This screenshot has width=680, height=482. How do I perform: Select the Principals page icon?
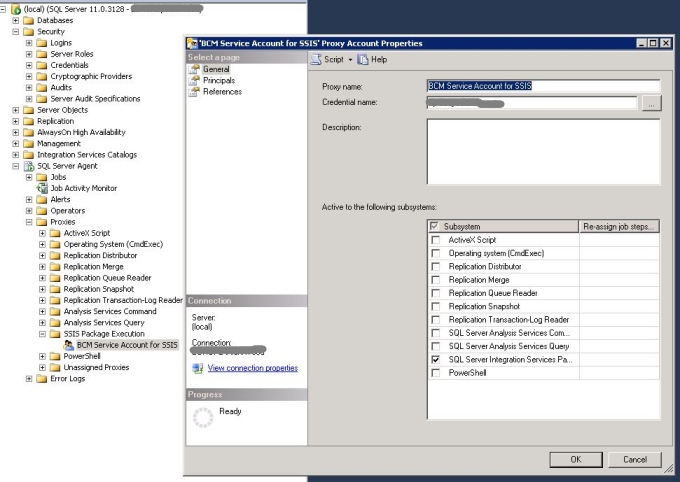coord(194,80)
